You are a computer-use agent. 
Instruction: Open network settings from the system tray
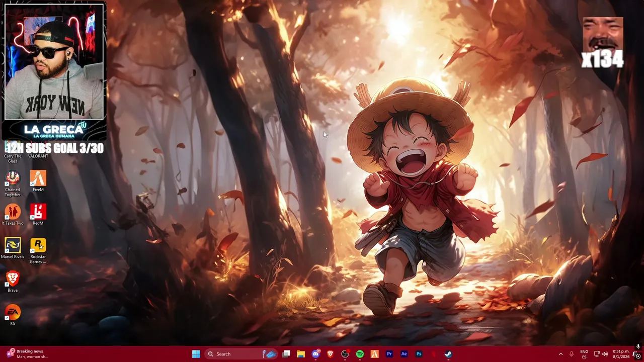(597, 354)
